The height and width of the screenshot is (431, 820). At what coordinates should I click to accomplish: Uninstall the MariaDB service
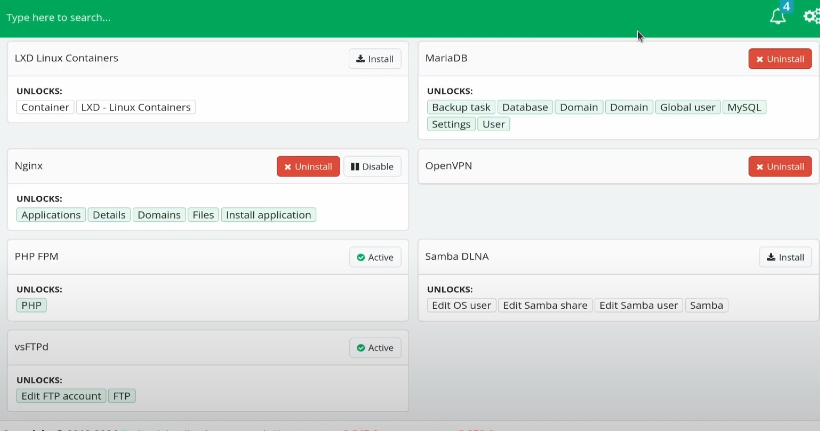pos(780,59)
